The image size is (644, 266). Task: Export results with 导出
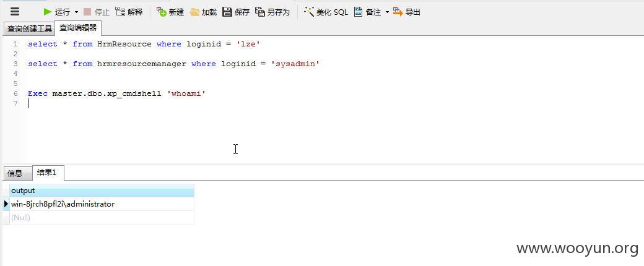tap(407, 12)
